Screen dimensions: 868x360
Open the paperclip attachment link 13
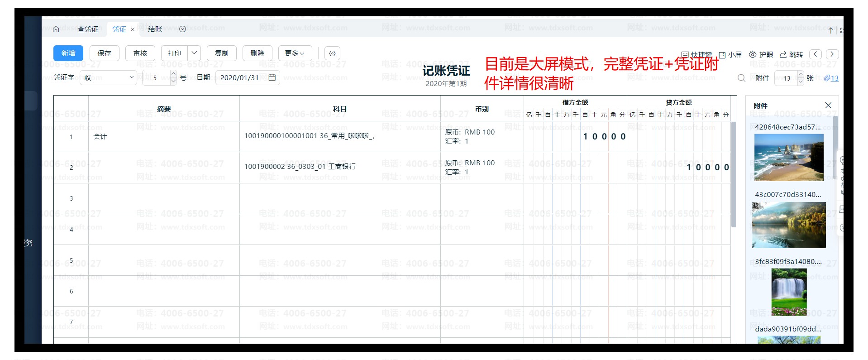point(831,78)
